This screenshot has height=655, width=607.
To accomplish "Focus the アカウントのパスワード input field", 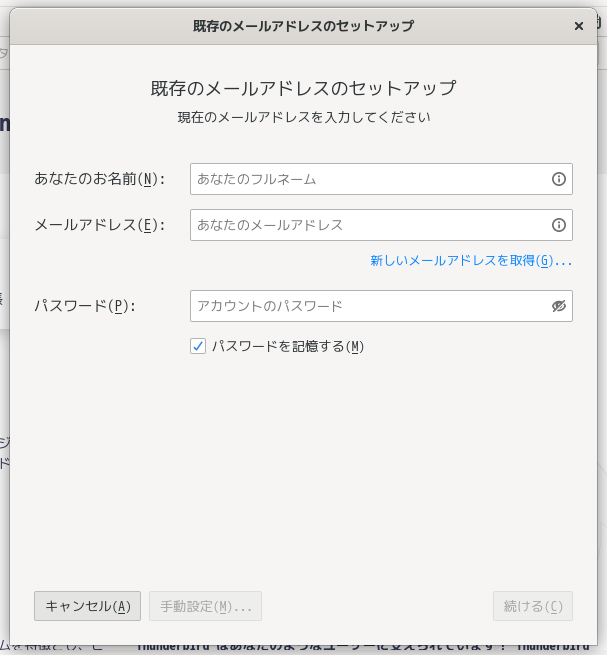I will (x=381, y=306).
